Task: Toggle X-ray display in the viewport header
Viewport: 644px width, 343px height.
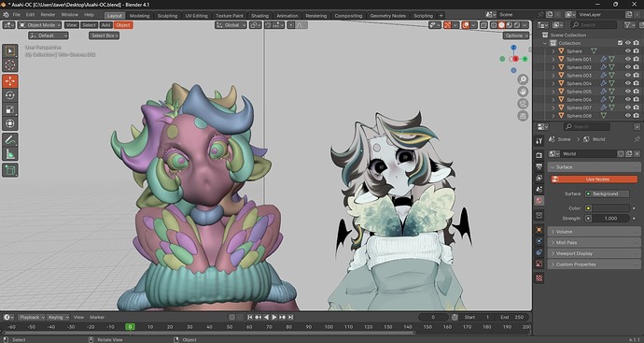Action: 483,25
